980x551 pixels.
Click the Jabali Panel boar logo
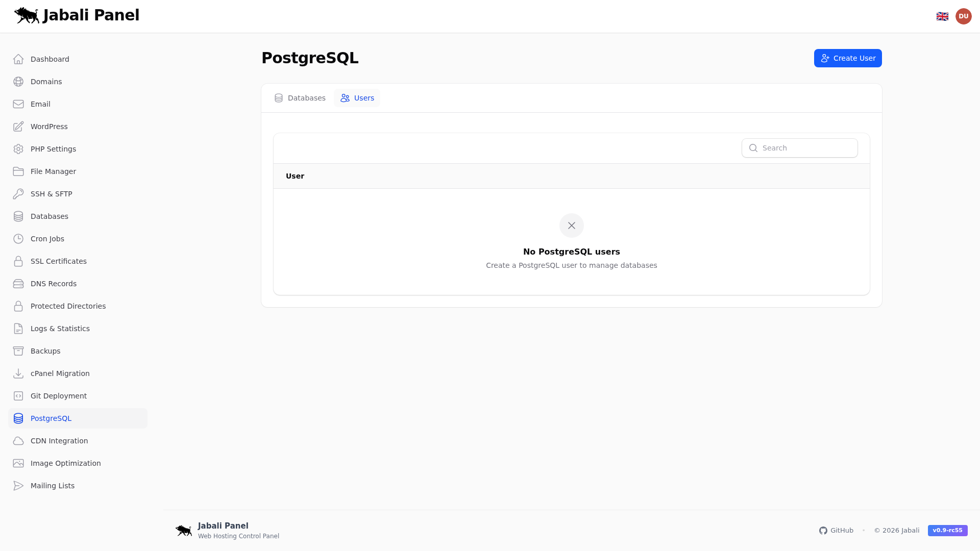tap(27, 15)
